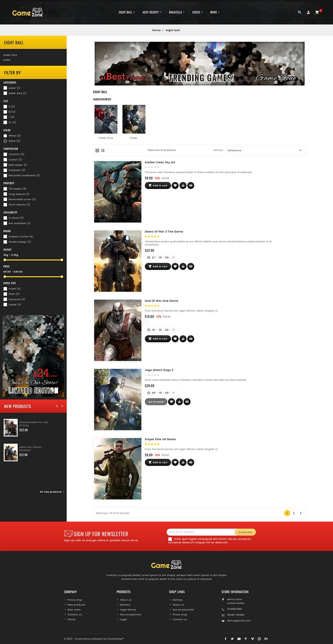Check the poker dice category filter

click(x=5, y=93)
